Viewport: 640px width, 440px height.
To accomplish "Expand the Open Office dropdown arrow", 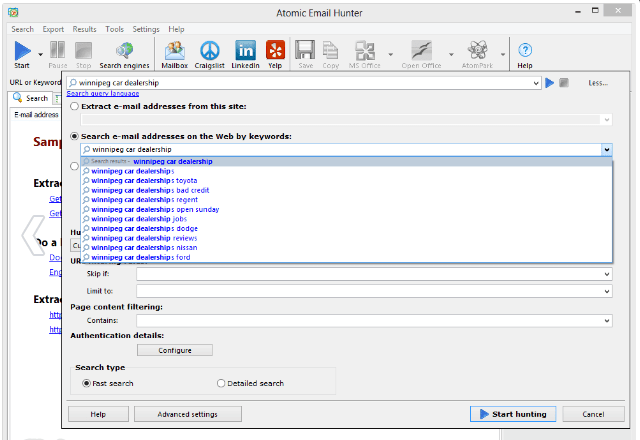I will (x=451, y=54).
